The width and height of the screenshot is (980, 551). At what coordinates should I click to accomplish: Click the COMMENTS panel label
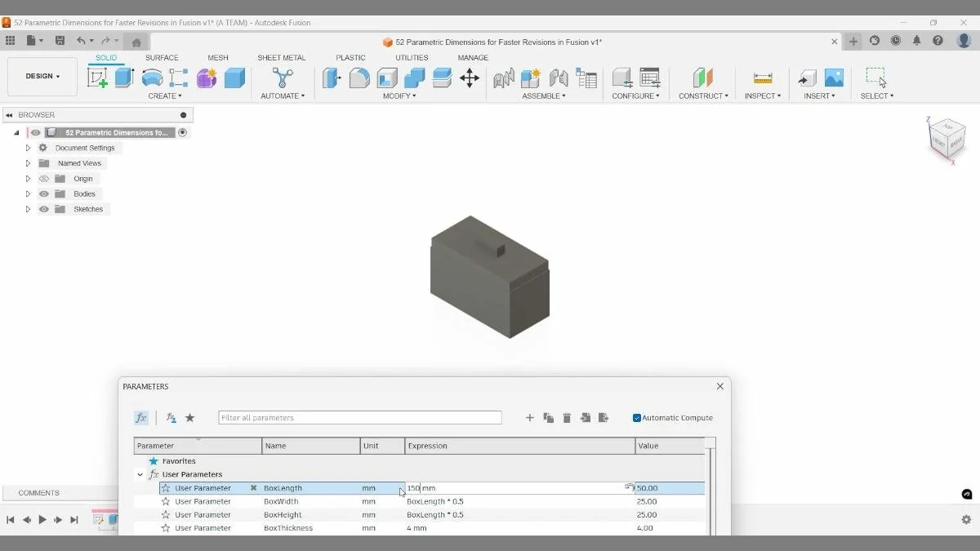(x=38, y=492)
